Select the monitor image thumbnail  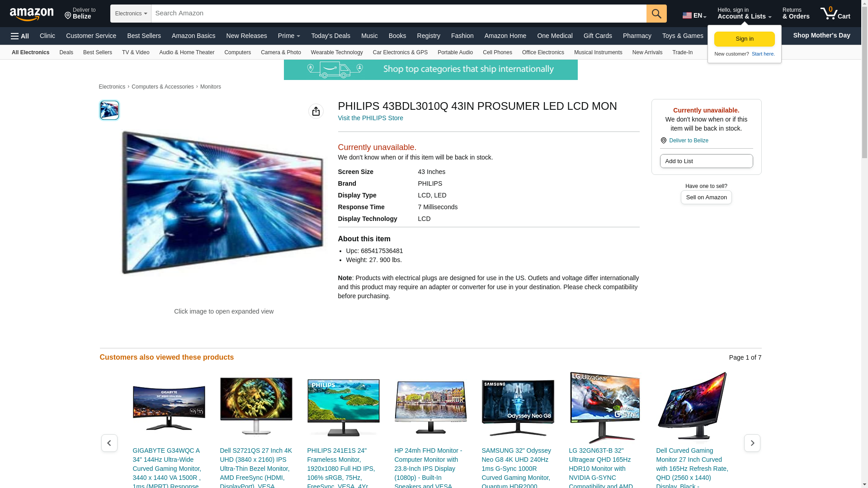[x=109, y=110]
